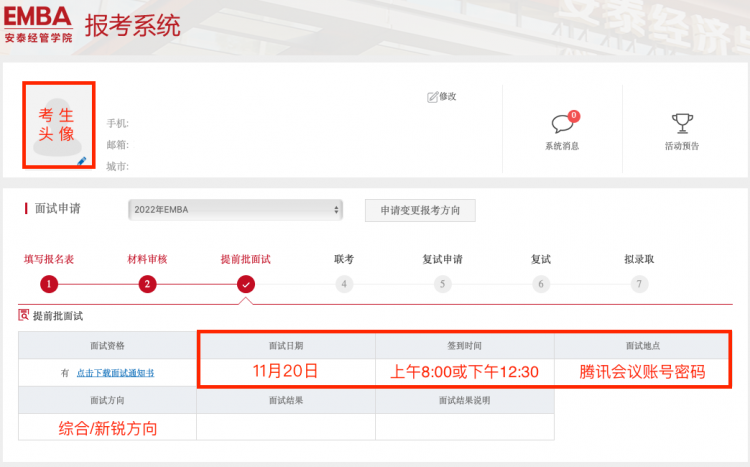Open 活动预告 trophy icon
This screenshot has height=467, width=750.
pos(682,123)
